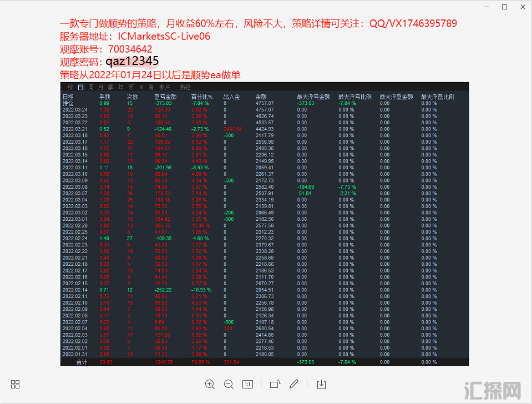Zoom out with the minus magnifier
This screenshot has width=532, height=404.
click(229, 384)
